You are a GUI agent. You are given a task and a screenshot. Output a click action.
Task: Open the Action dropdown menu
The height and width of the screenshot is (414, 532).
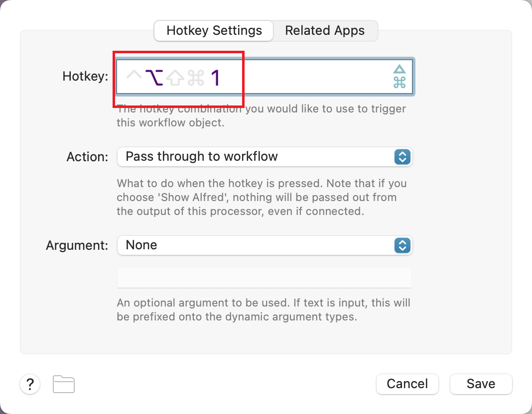click(265, 157)
